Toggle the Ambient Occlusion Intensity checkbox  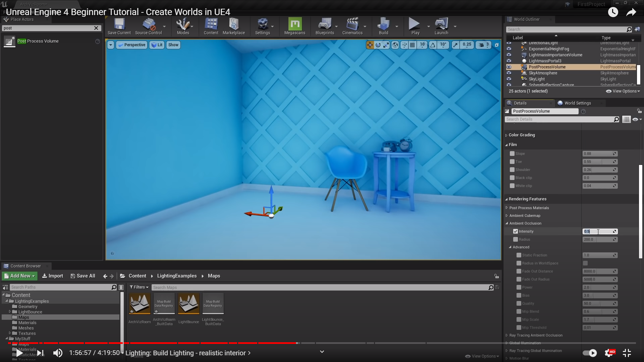[516, 231]
